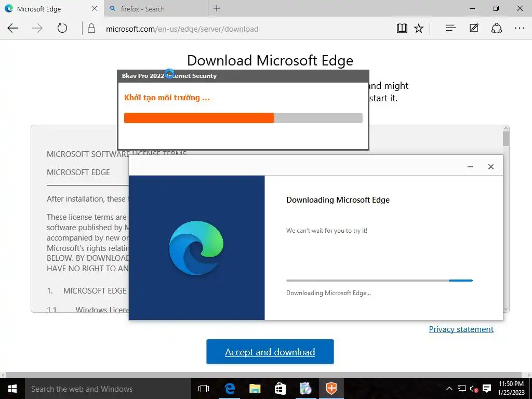Switch to the firefox - Search tab
The height and width of the screenshot is (399, 532).
click(x=155, y=9)
